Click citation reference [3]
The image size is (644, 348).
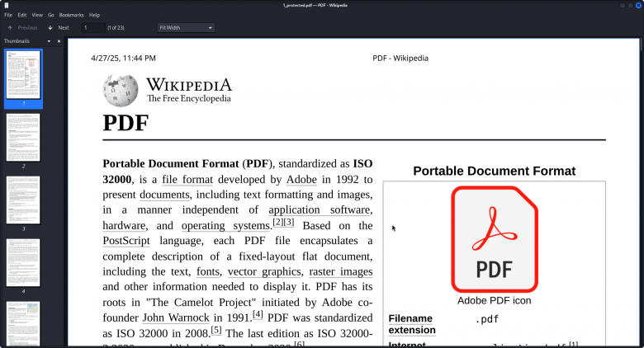point(289,223)
